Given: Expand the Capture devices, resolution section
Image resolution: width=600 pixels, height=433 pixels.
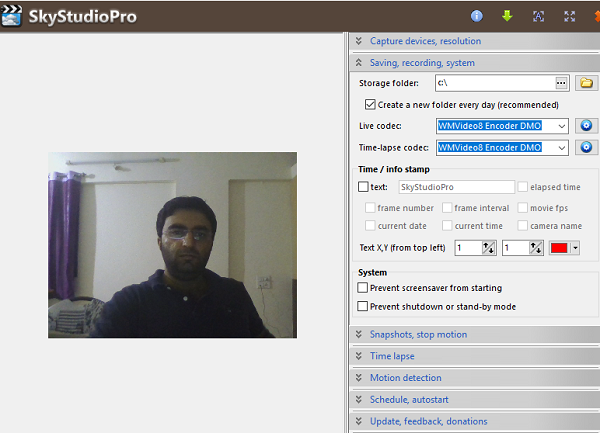Looking at the screenshot, I should [425, 41].
